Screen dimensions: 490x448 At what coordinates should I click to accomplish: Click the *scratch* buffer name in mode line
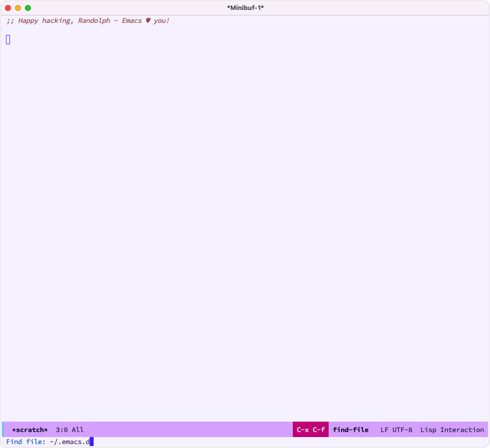30,430
